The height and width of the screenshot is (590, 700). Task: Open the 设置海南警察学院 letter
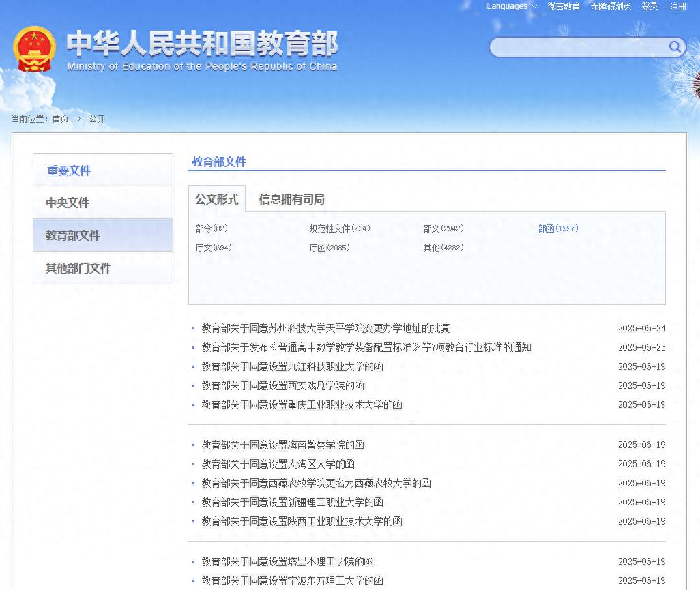282,445
